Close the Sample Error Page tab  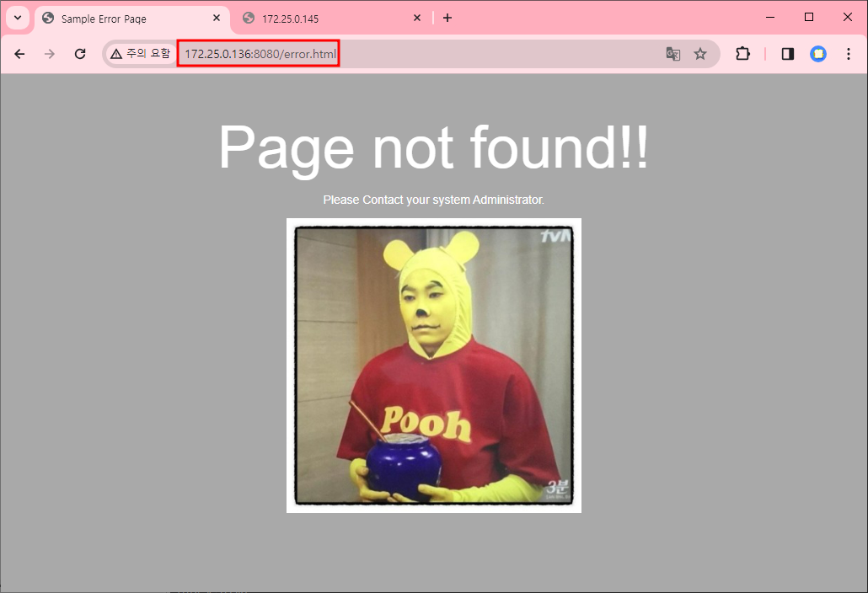click(x=217, y=19)
